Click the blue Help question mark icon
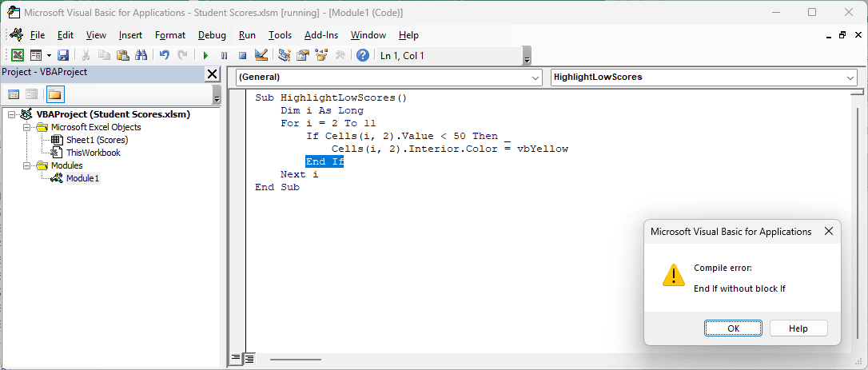The width and height of the screenshot is (868, 370). [363, 55]
